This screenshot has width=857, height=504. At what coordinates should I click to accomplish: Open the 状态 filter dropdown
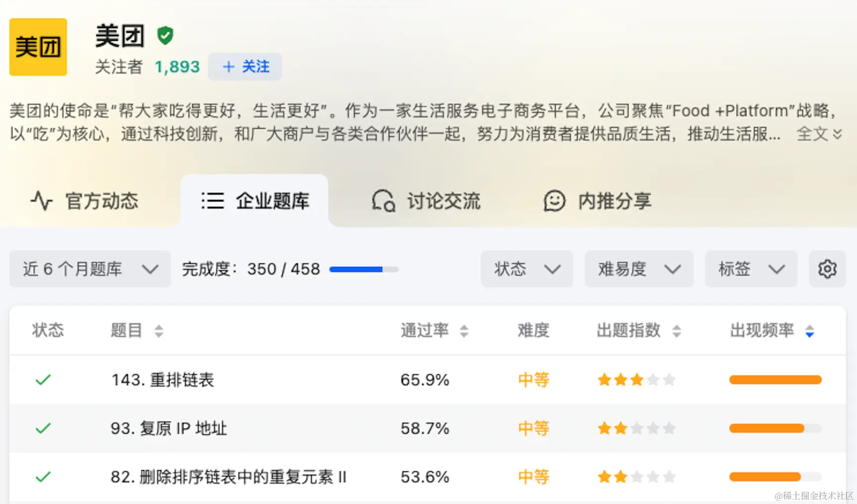tap(527, 269)
